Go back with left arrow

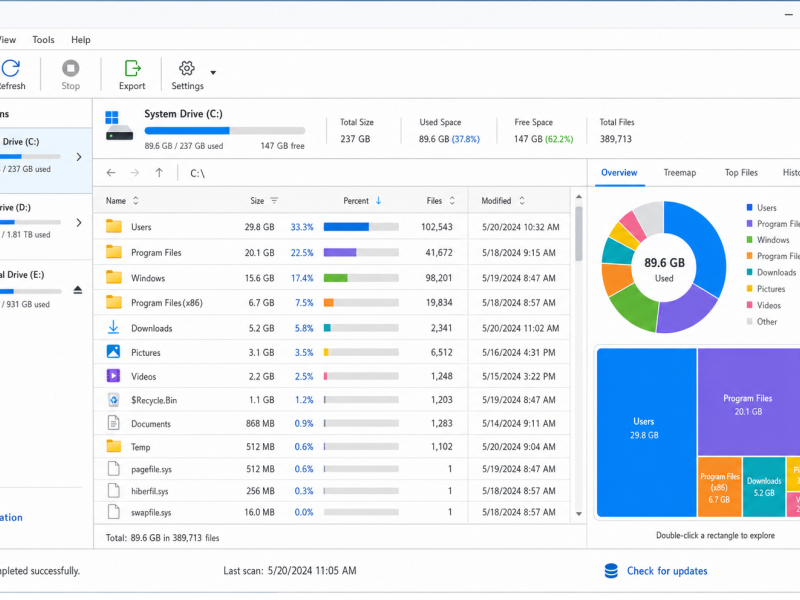pos(111,173)
